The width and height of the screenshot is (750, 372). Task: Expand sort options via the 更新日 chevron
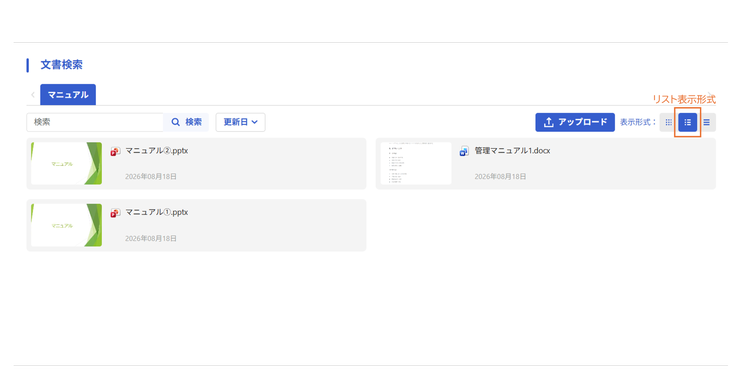(x=254, y=122)
